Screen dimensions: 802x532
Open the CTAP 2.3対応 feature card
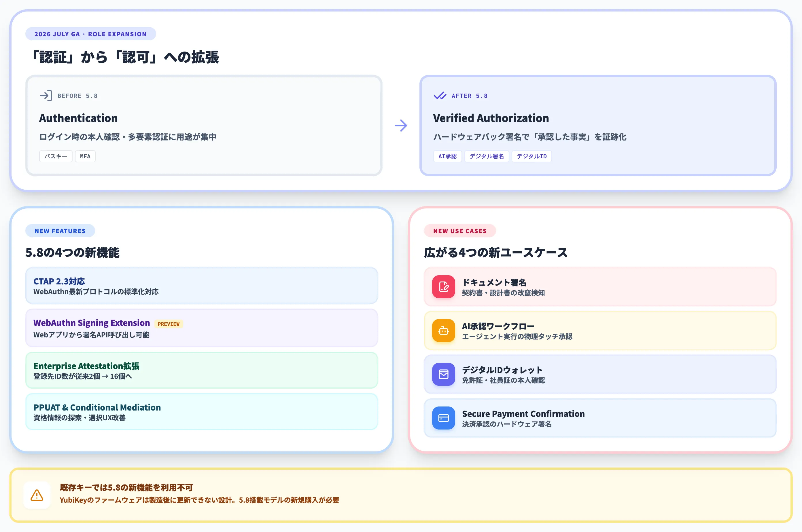click(x=201, y=286)
